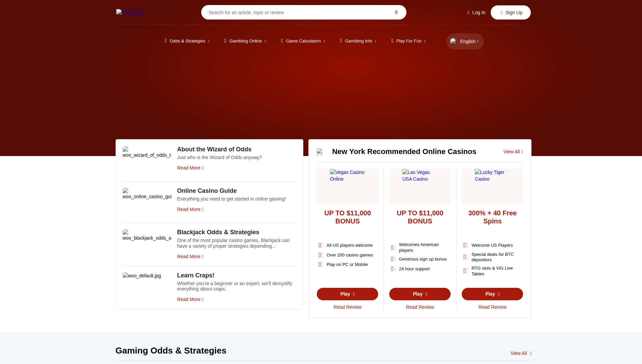Click the Vegas Casino Online logo
The width and height of the screenshot is (642, 364).
pyautogui.click(x=347, y=176)
